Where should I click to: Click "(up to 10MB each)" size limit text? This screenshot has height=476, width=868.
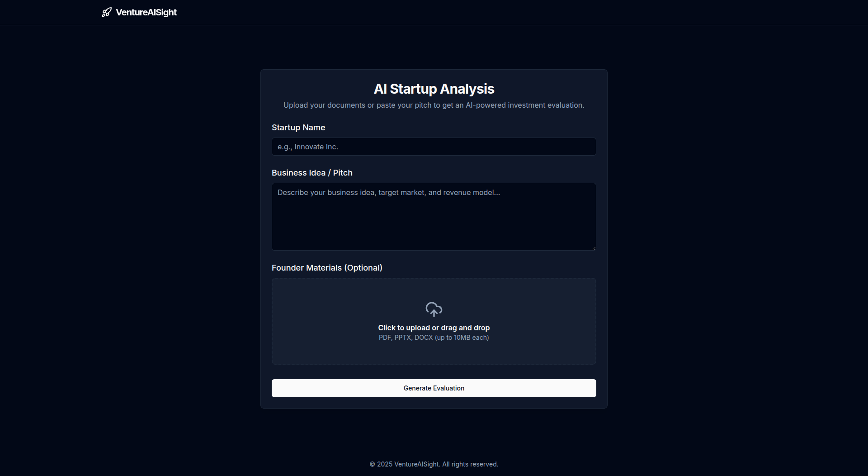[x=462, y=338]
